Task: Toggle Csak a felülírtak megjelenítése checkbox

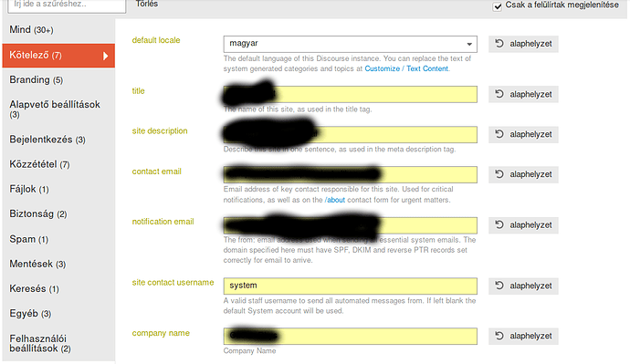Action: point(498,6)
